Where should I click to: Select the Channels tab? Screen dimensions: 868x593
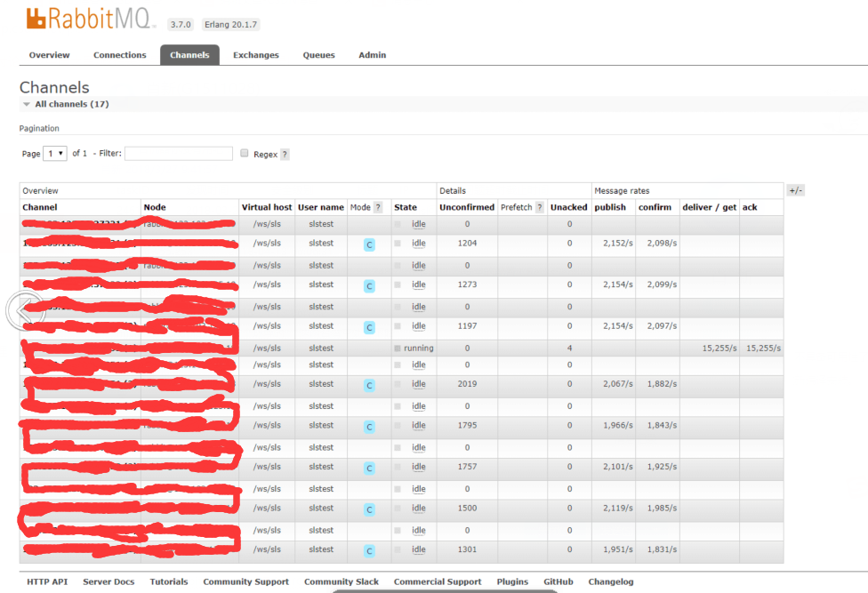(x=190, y=55)
